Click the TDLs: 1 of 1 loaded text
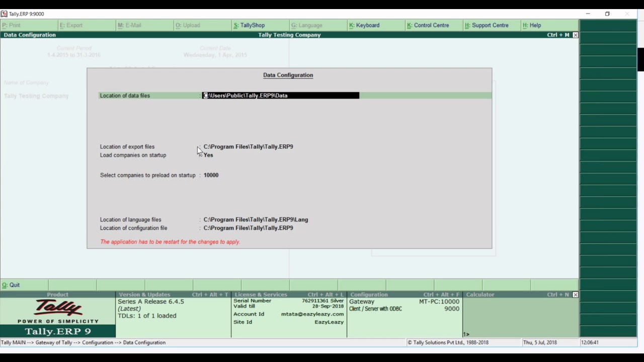Viewport: 644px width, 362px height. (x=147, y=316)
